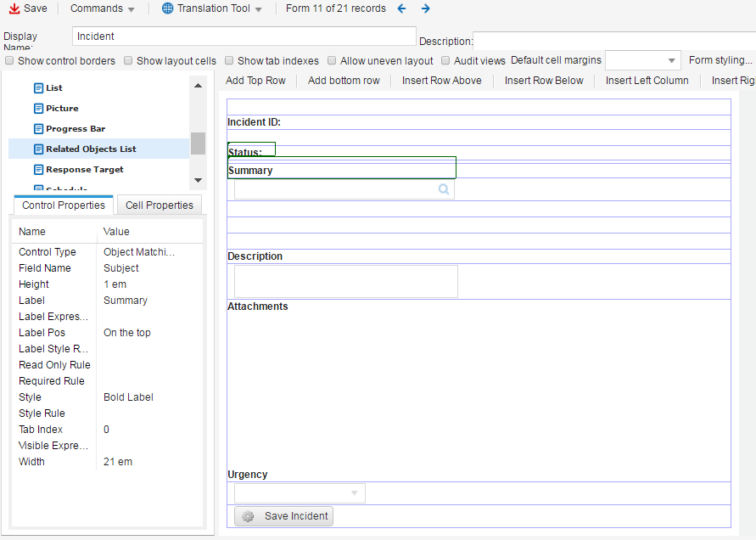Click the Save icon in top toolbar
The image size is (756, 540).
click(x=14, y=8)
